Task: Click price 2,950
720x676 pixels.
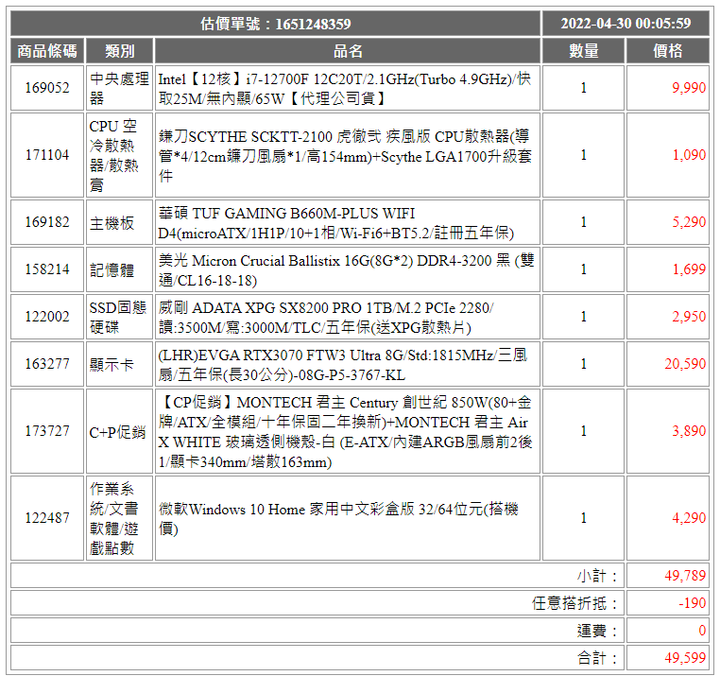Action: (689, 317)
